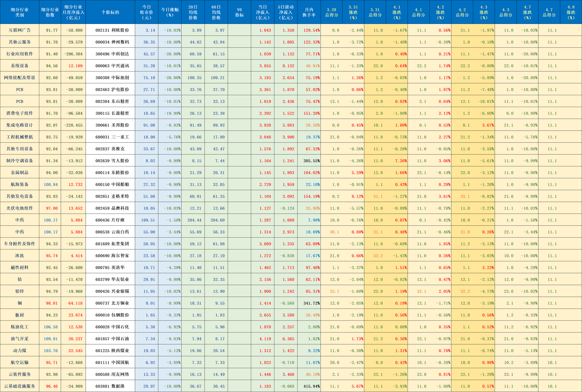The width and height of the screenshot is (582, 392).
Task: Select the 5日滚动净流入 header
Action: (286, 12)
